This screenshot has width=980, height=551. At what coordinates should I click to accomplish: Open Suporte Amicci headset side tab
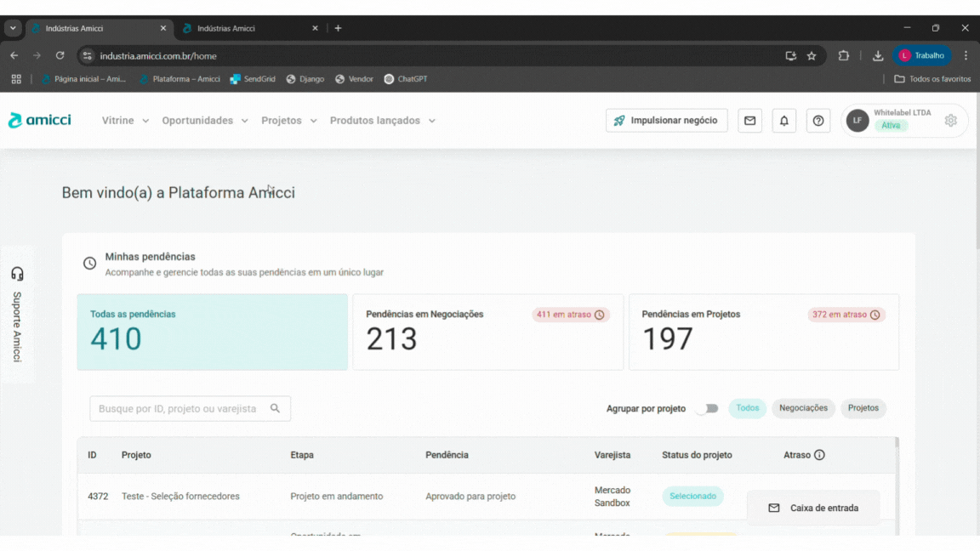pos(17,315)
